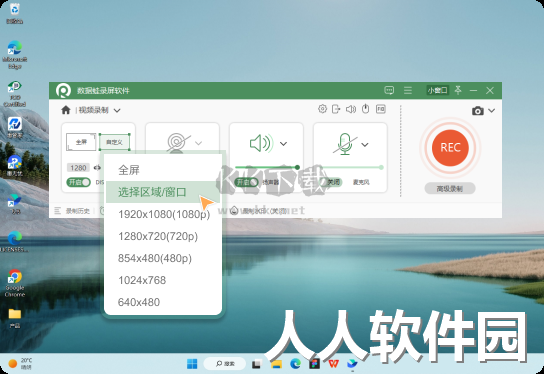Open the Recycle Bin desktop icon
Image resolution: width=544 pixels, height=374 pixels.
15,13
